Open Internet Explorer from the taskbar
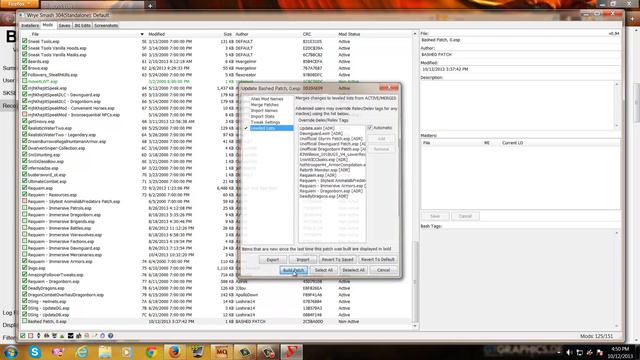This screenshot has height=360, width=640. 82,352
